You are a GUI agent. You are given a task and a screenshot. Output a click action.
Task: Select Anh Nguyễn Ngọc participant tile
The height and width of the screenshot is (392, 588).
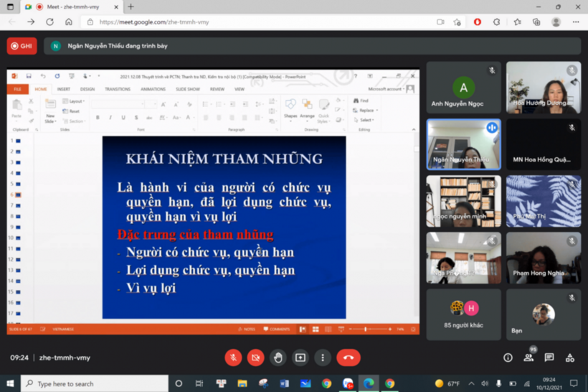tap(463, 88)
